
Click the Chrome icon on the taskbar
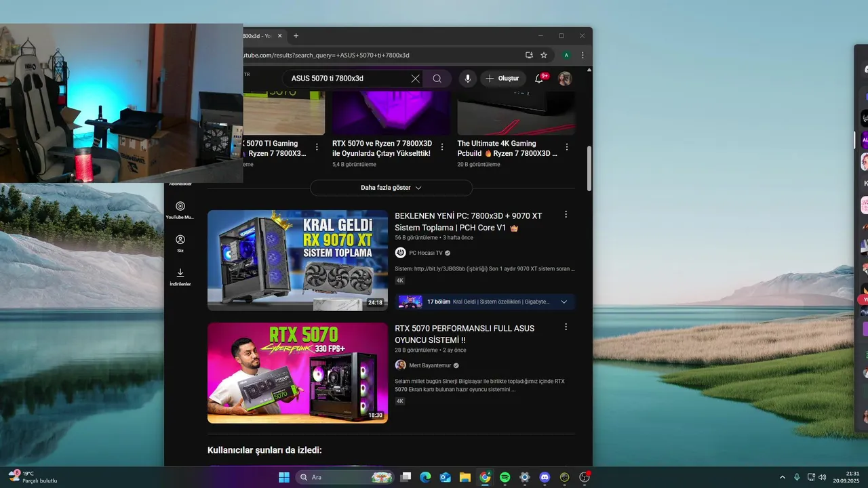(485, 477)
